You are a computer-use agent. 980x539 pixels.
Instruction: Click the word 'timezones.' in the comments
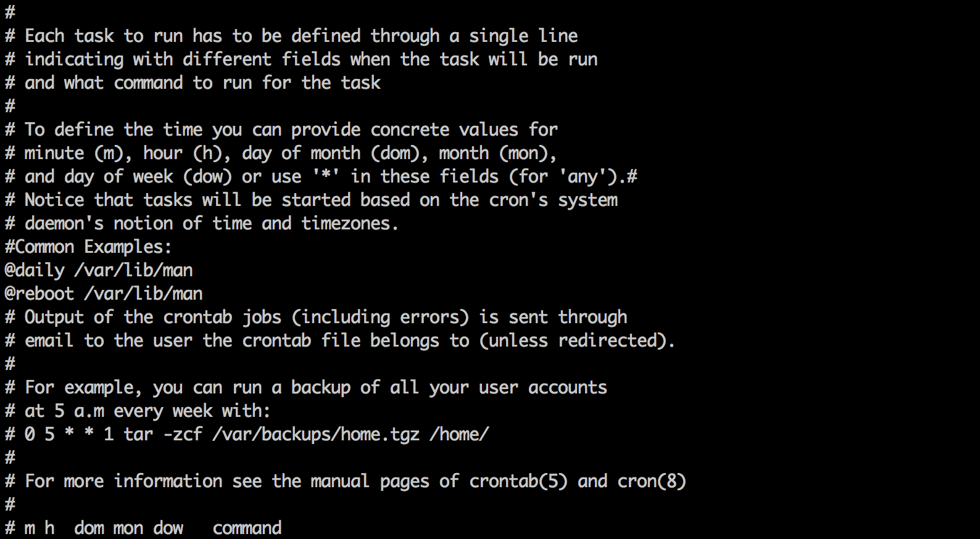350,224
